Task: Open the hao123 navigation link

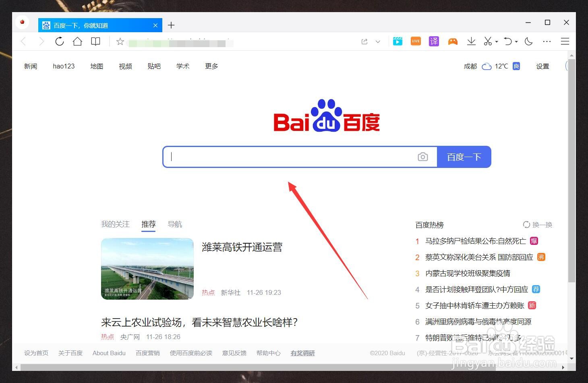Action: 64,66
